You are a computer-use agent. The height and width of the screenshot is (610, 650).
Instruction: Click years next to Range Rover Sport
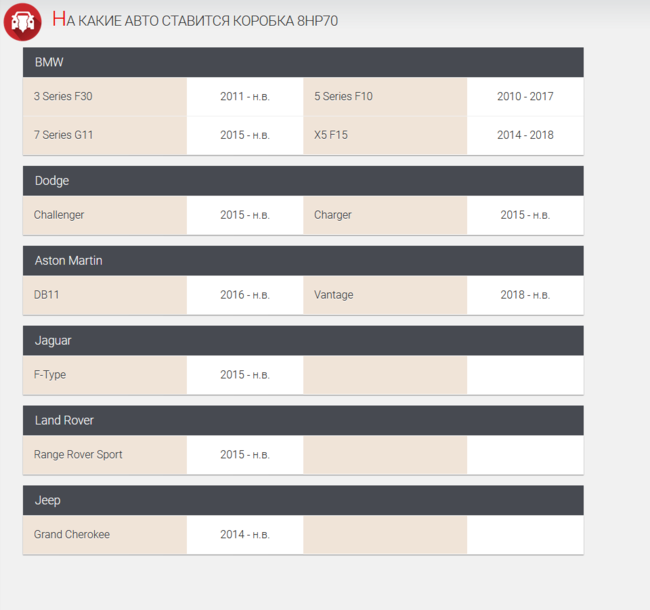point(245,455)
